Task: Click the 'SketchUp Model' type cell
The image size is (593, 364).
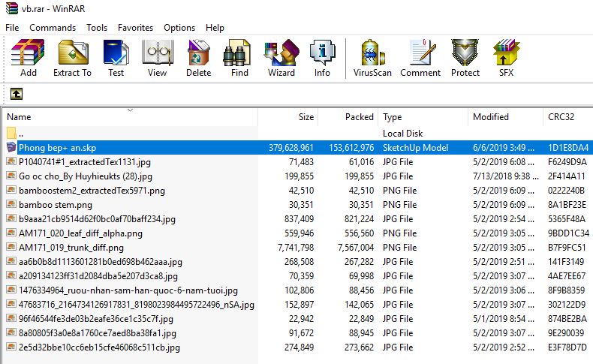Action: point(415,148)
